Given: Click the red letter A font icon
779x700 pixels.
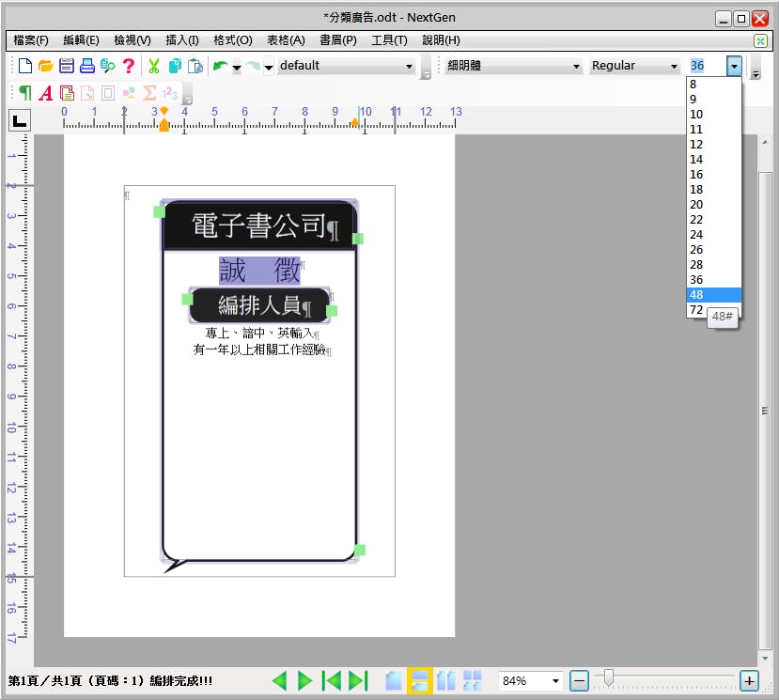Looking at the screenshot, I should 46,93.
